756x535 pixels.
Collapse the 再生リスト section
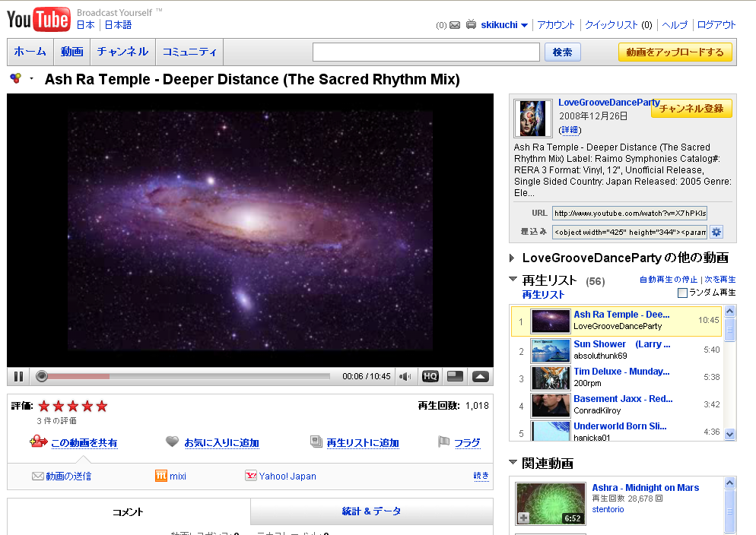click(x=513, y=280)
